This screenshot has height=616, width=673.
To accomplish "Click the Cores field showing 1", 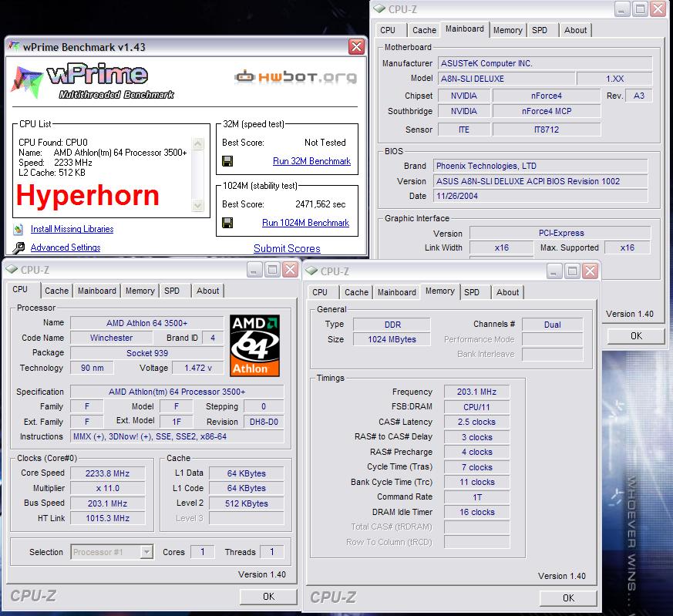I will click(x=202, y=551).
